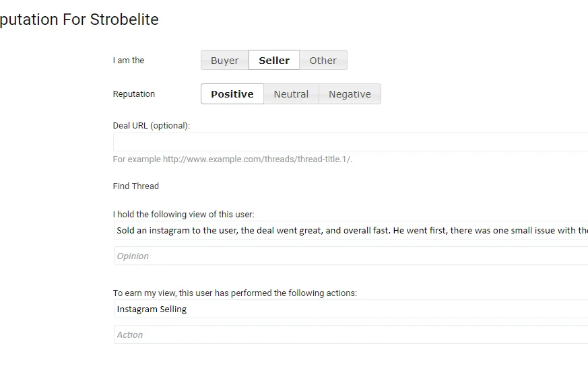The width and height of the screenshot is (588, 366).
Task: Mark reputation as Negative
Action: click(350, 94)
